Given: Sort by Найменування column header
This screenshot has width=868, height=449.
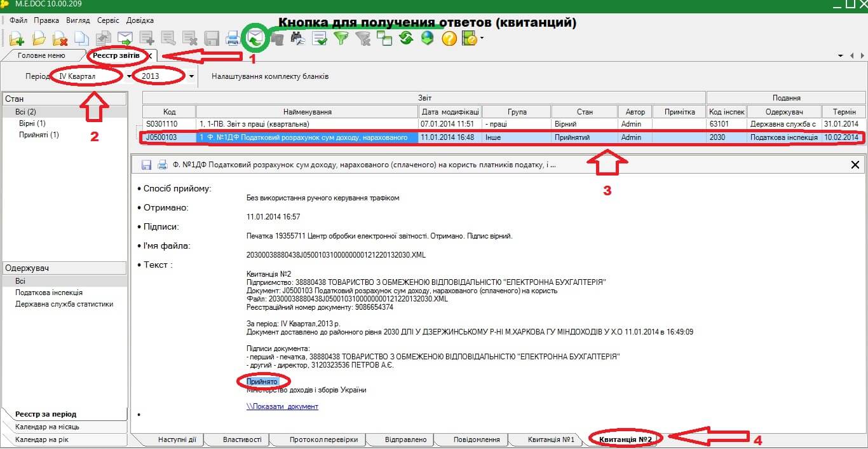Looking at the screenshot, I should coord(308,112).
